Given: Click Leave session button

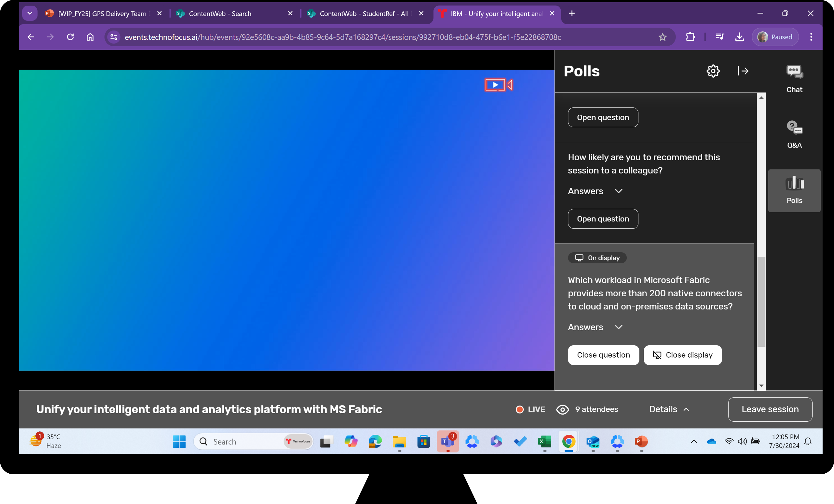Looking at the screenshot, I should pos(770,409).
